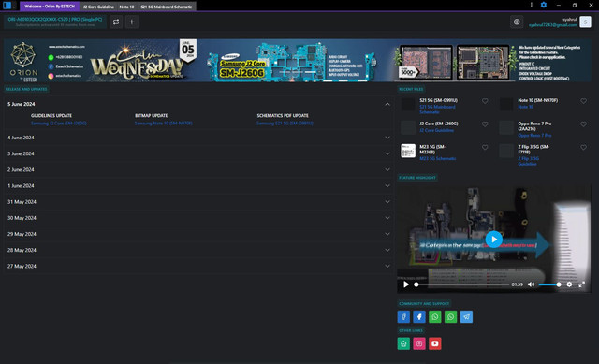Open Samsung Note 10 bitmap update link
This screenshot has height=364, width=599.
[164, 124]
